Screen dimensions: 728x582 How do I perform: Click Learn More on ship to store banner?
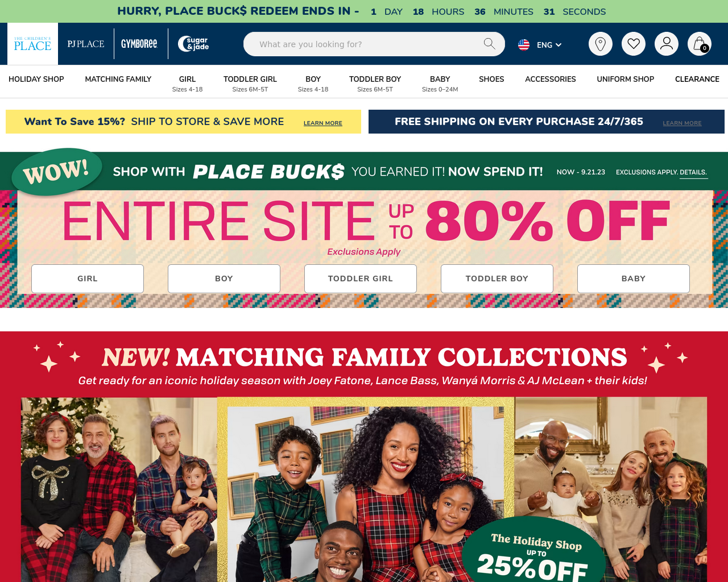pyautogui.click(x=323, y=123)
